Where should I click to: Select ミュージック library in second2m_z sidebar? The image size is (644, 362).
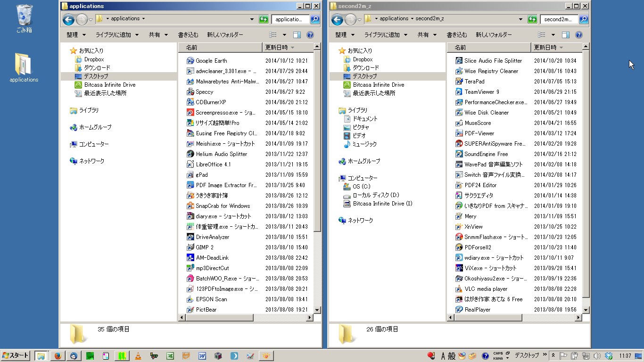(x=360, y=144)
